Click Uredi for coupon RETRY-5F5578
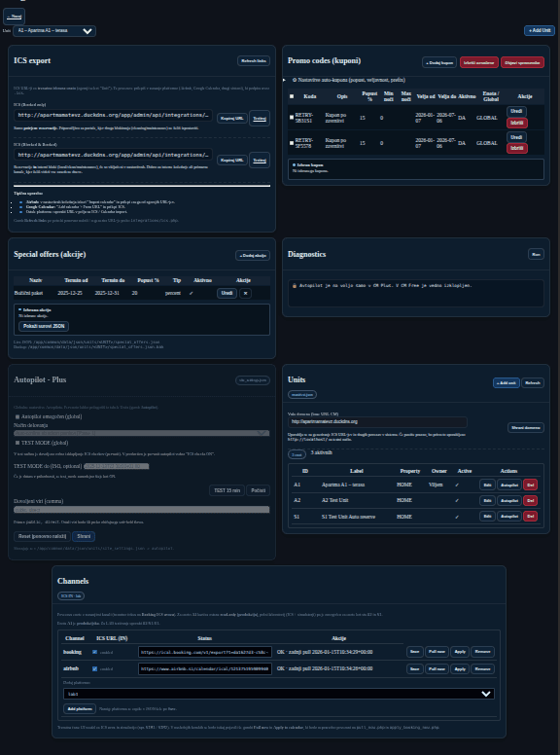560x755 pixels. tap(516, 137)
